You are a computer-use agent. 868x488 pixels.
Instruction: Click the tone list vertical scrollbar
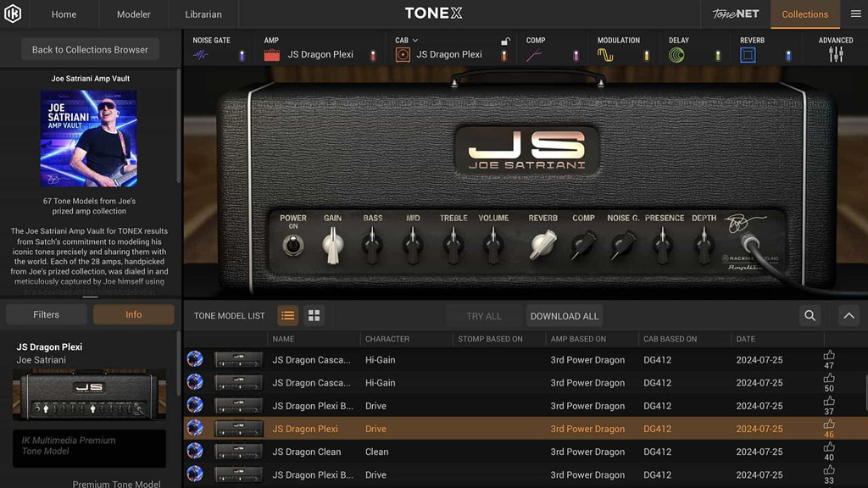click(865, 393)
